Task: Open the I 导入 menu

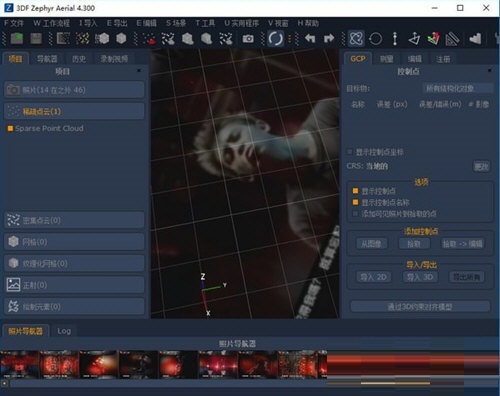Action: coord(88,23)
